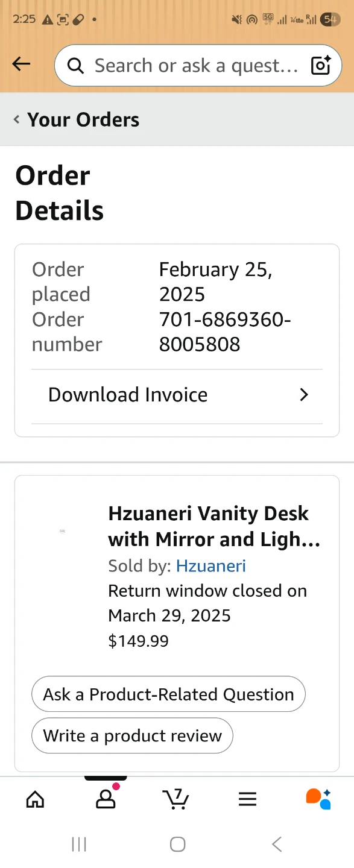The width and height of the screenshot is (354, 868).
Task: Open the account profile tab icon
Action: pyautogui.click(x=106, y=799)
